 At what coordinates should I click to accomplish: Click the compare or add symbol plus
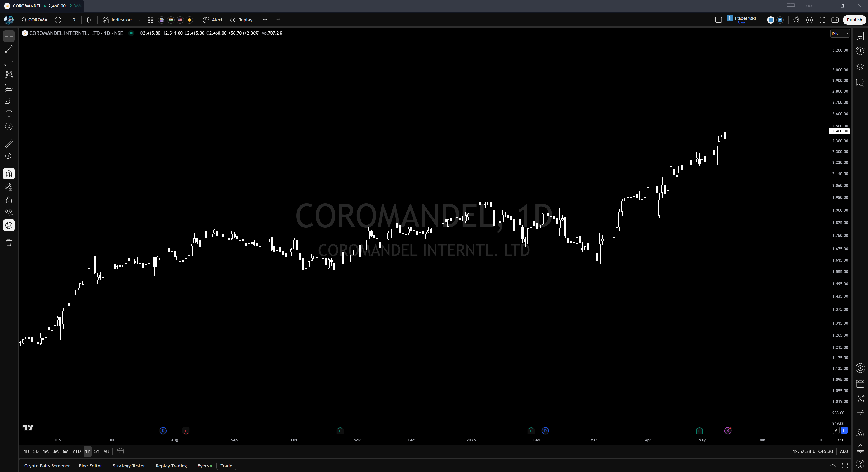(58, 20)
